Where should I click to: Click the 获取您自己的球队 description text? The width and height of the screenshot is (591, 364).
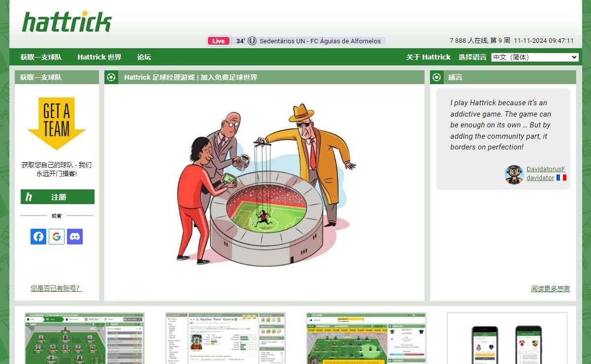click(57, 169)
